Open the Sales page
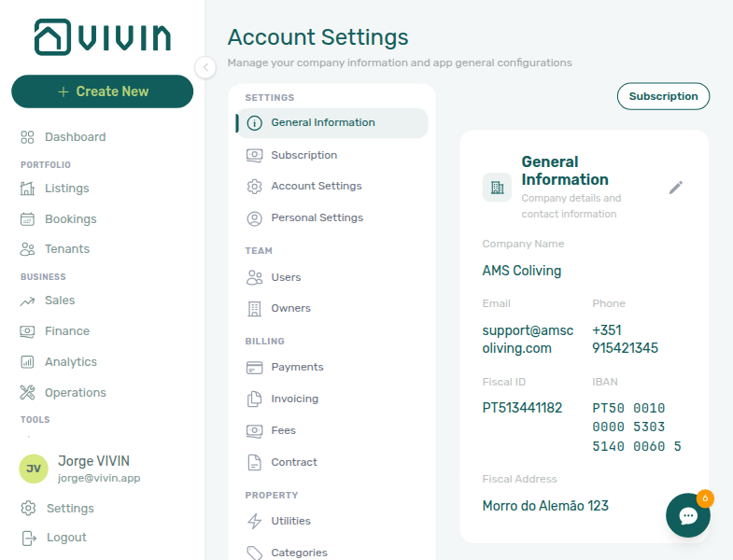The image size is (733, 560). click(x=60, y=301)
